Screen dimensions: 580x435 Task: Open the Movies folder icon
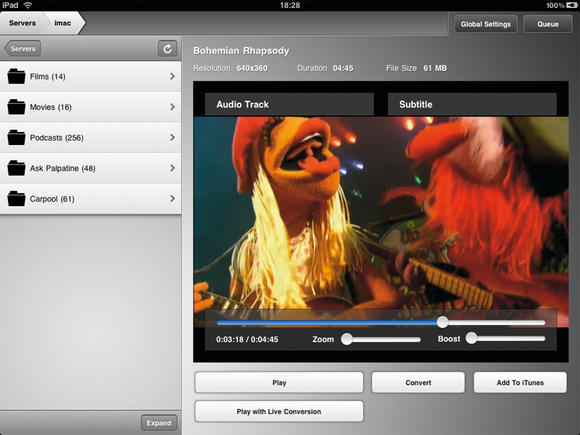click(16, 107)
